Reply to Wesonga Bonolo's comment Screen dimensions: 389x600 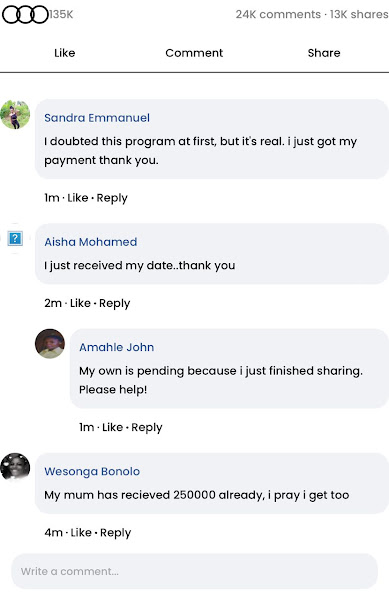[116, 533]
